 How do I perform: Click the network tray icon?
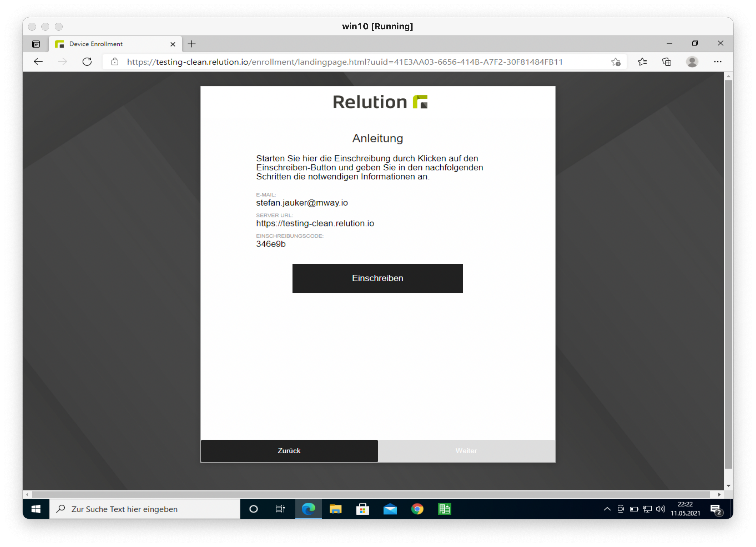tap(647, 509)
